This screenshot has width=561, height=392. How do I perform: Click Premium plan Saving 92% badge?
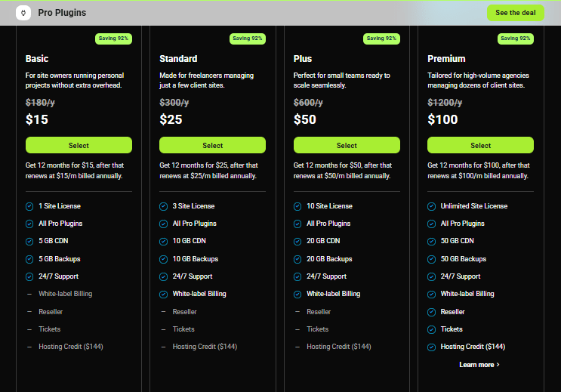(x=516, y=38)
